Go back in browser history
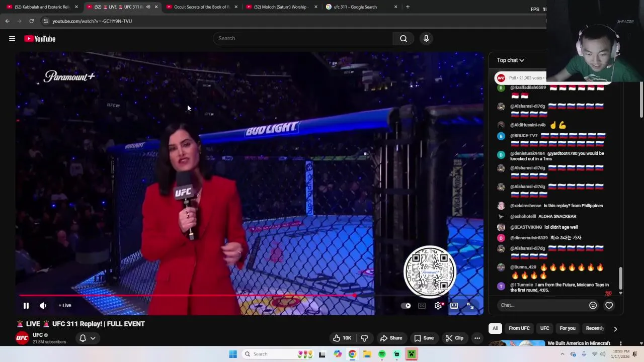644x362 pixels. (7, 21)
